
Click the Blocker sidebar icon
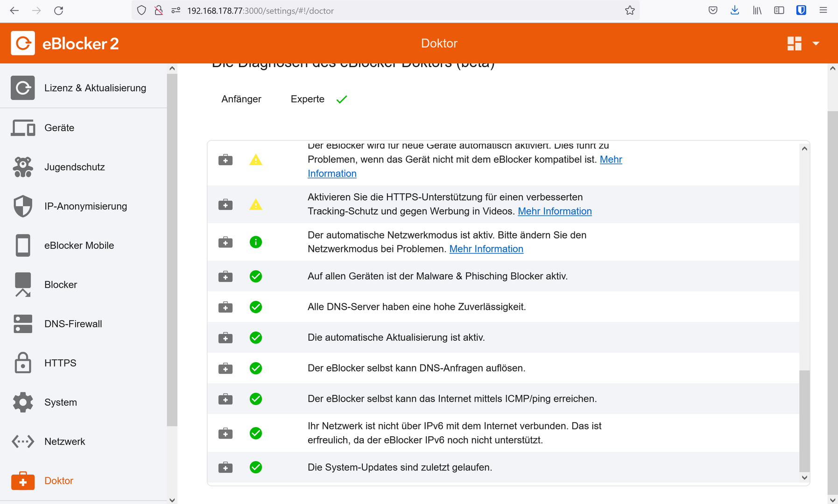[23, 285]
